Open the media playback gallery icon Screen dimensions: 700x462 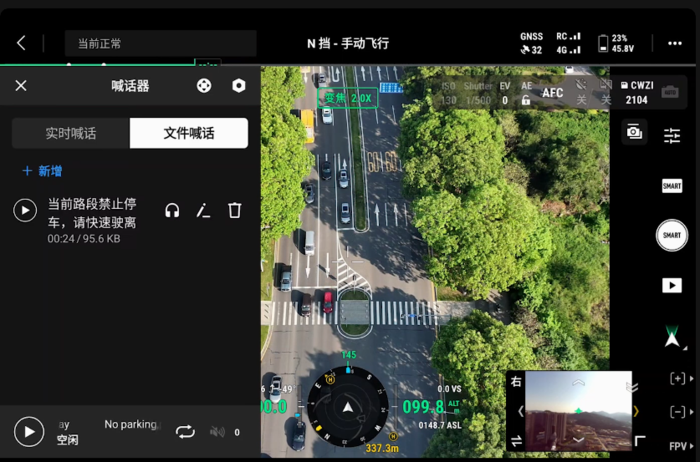point(672,285)
